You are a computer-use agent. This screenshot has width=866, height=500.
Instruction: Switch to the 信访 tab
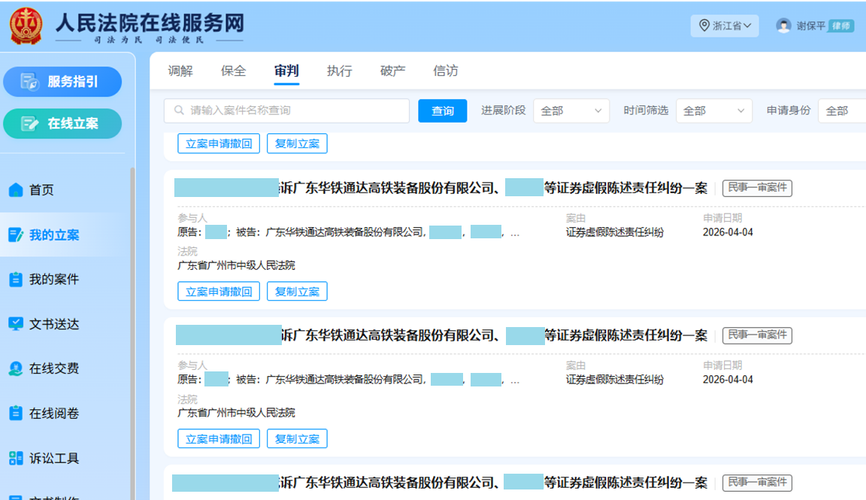(x=446, y=71)
